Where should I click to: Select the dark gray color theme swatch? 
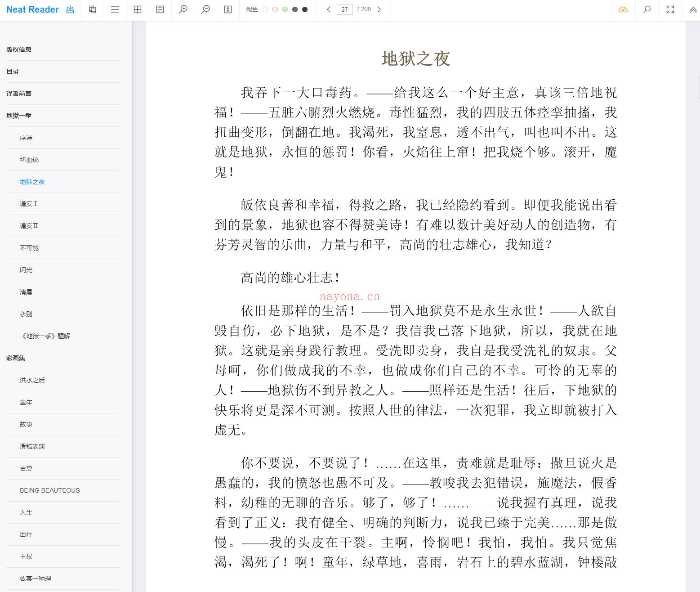295,9
